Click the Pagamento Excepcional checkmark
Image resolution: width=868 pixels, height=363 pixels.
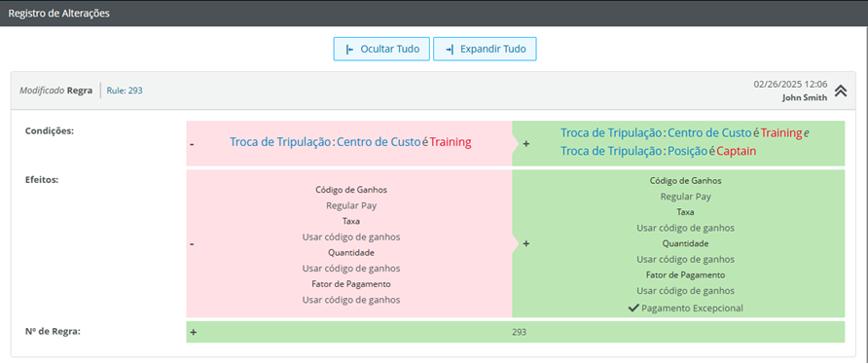pos(633,309)
